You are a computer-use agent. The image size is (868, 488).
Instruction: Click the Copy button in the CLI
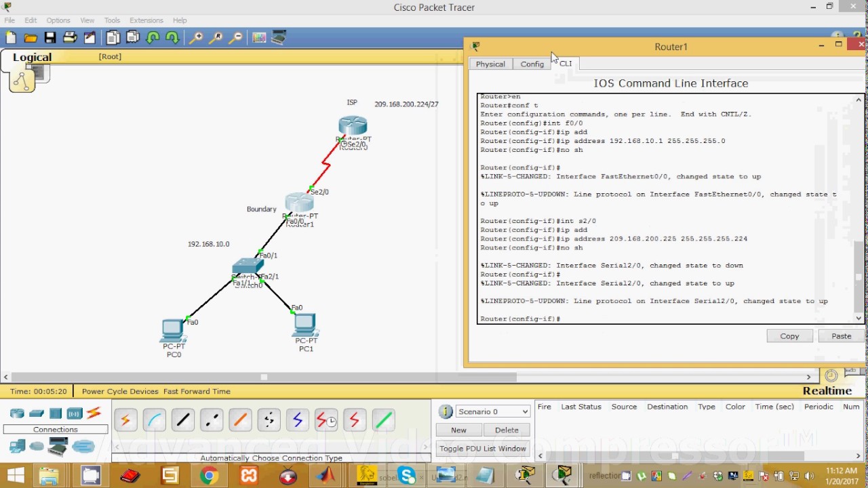click(x=789, y=336)
